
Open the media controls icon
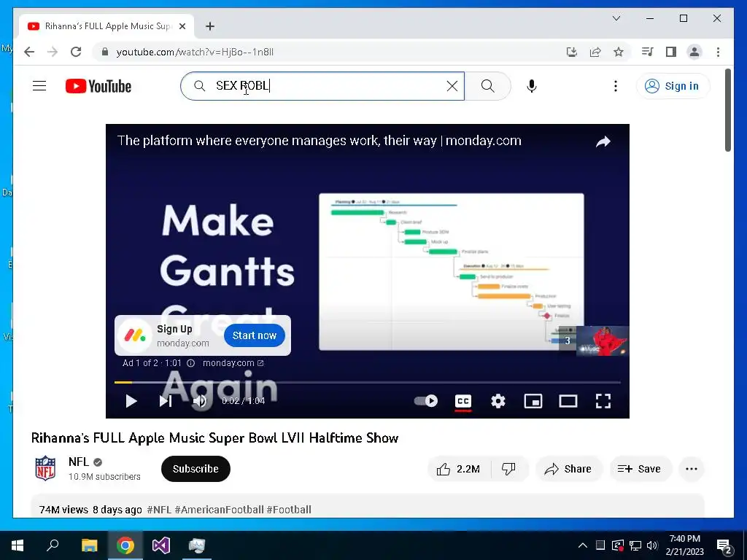[648, 52]
